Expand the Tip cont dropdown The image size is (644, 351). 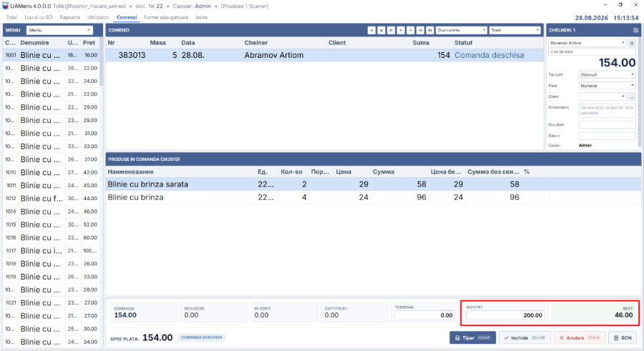click(x=607, y=75)
